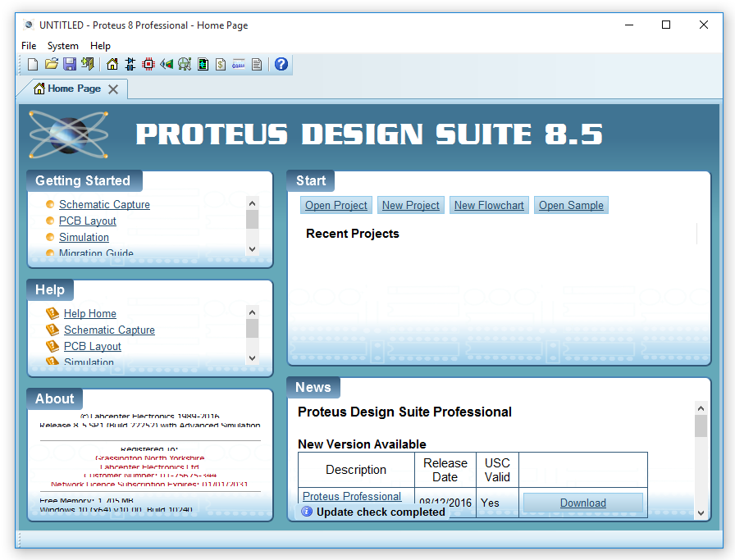Viewport: 735px width, 560px height.
Task: Open Schematic Capture link in Help panel
Action: click(109, 330)
